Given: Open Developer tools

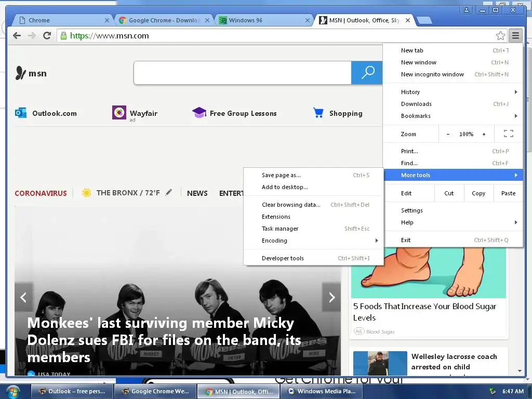Looking at the screenshot, I should [x=314, y=258].
